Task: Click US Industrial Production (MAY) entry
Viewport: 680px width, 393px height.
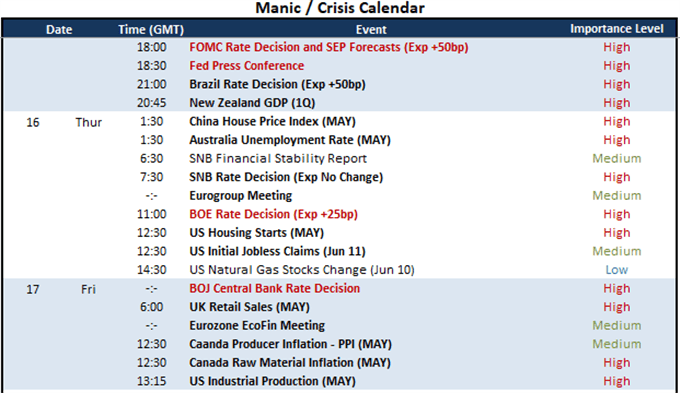Action: click(272, 381)
